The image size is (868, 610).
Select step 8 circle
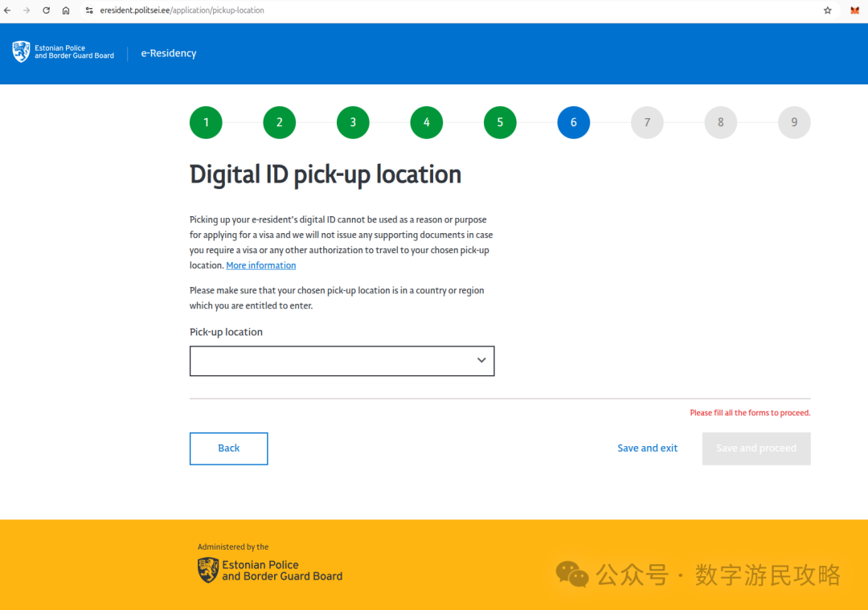pyautogui.click(x=721, y=122)
